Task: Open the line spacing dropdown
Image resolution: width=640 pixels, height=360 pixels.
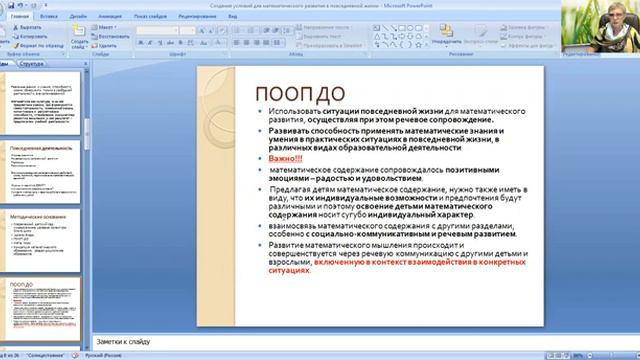Action: 288,31
